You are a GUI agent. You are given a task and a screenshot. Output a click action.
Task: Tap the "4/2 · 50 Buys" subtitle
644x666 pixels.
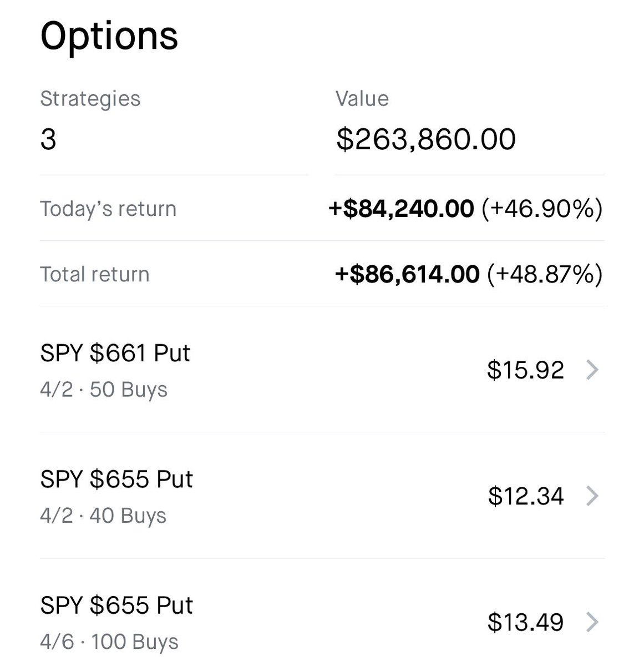(x=104, y=390)
